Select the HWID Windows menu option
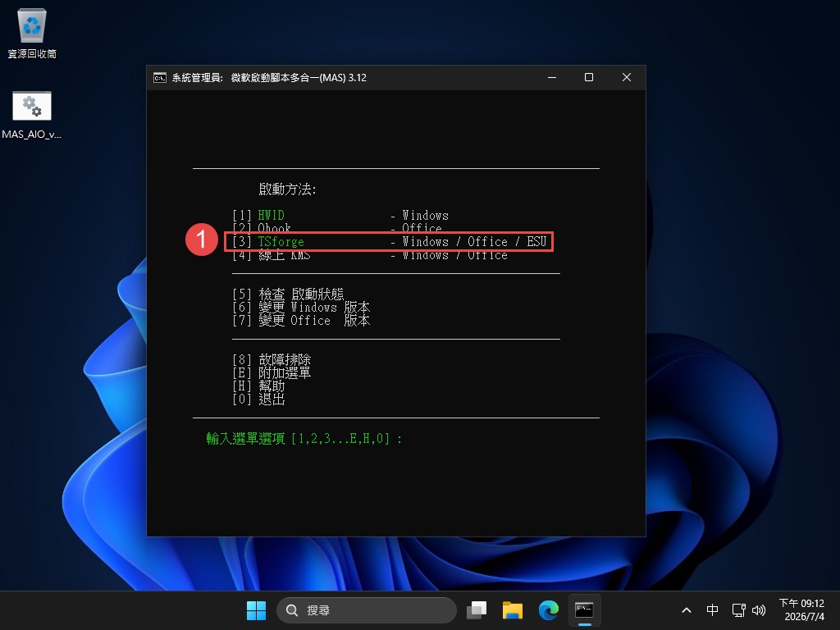Viewport: 840px width, 630px height. (x=340, y=216)
